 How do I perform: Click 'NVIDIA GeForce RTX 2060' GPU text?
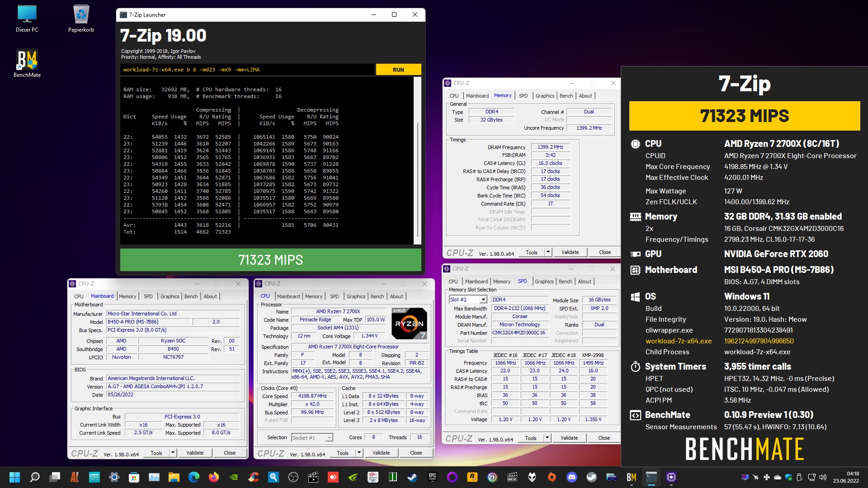[x=776, y=254]
